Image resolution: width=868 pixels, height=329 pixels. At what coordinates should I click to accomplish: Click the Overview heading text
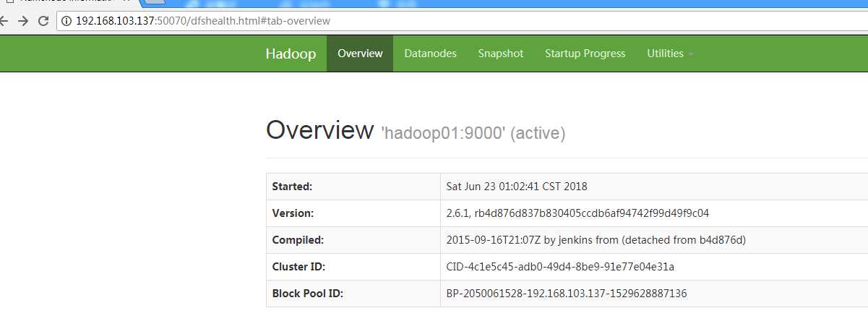pos(319,130)
